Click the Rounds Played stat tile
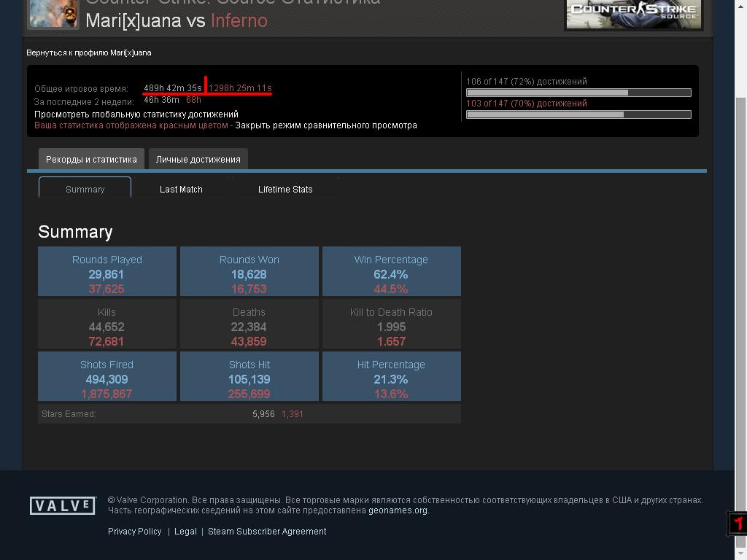Viewport: 747px width, 560px height. tap(107, 271)
